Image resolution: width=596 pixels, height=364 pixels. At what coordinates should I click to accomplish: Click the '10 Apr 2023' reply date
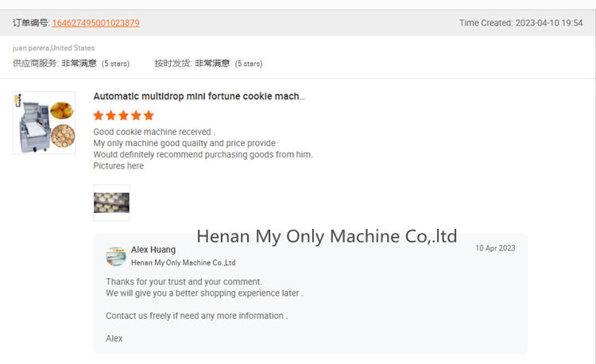point(495,248)
